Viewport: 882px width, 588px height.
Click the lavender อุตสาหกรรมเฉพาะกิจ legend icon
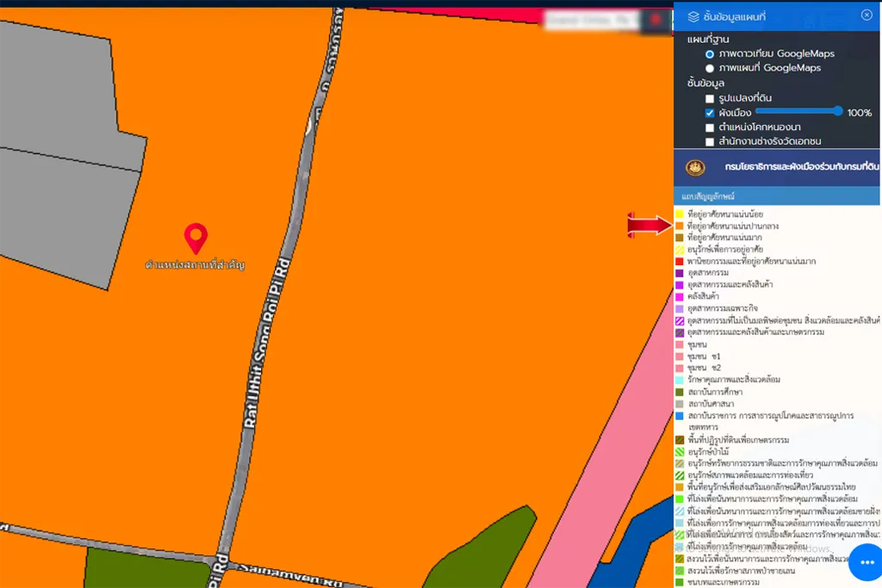pyautogui.click(x=680, y=308)
